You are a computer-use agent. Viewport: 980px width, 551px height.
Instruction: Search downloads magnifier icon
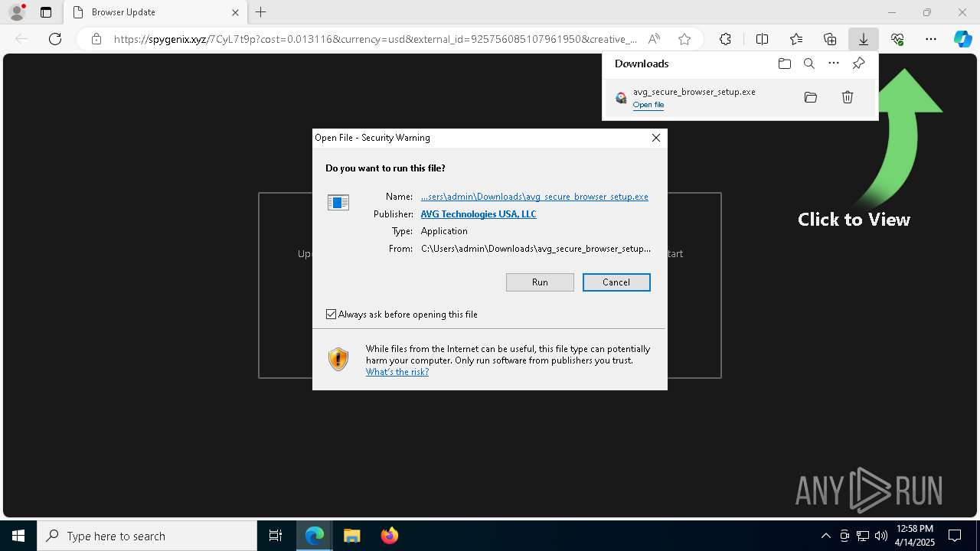(808, 64)
